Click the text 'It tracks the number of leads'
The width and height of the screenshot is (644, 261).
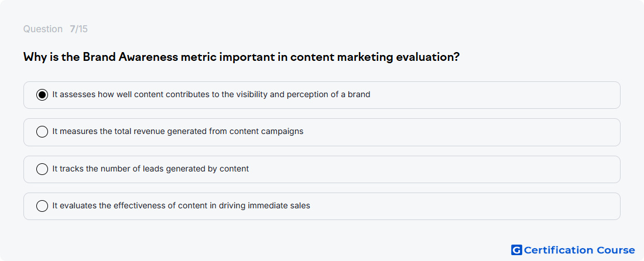pyautogui.click(x=107, y=169)
